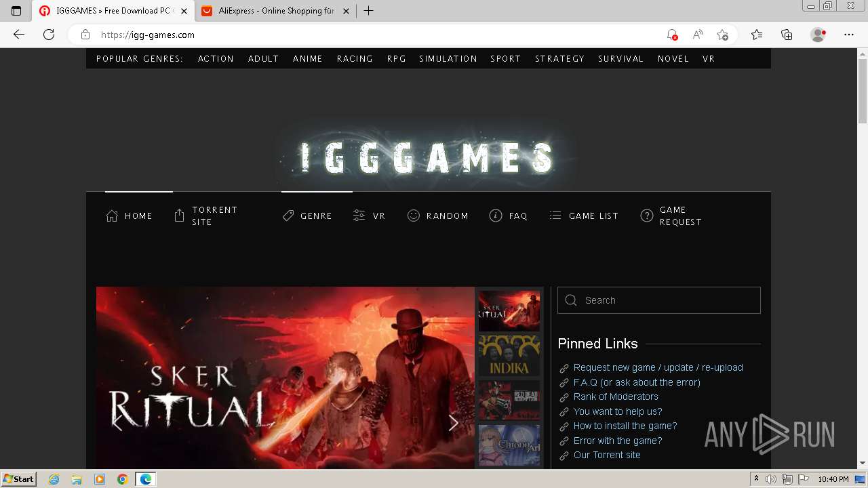Screen dimensions: 868x488
Task: Click the FAQ info icon
Action: [x=496, y=216]
